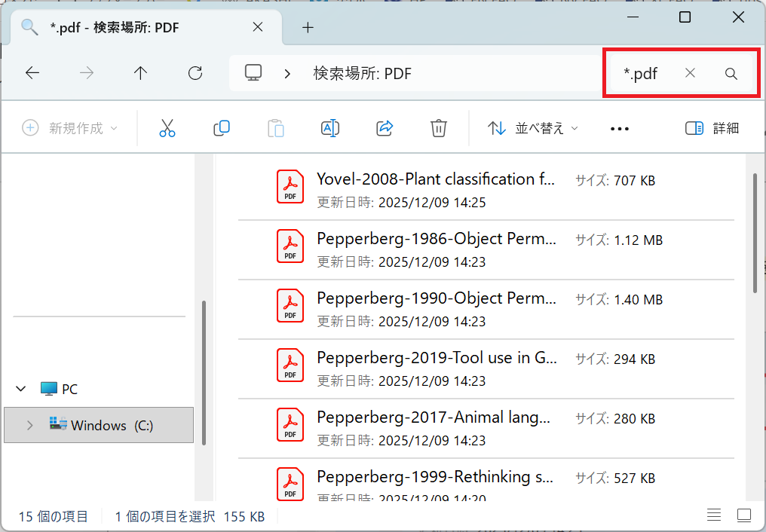Click the Rename icon in toolbar
766x532 pixels.
click(x=330, y=128)
